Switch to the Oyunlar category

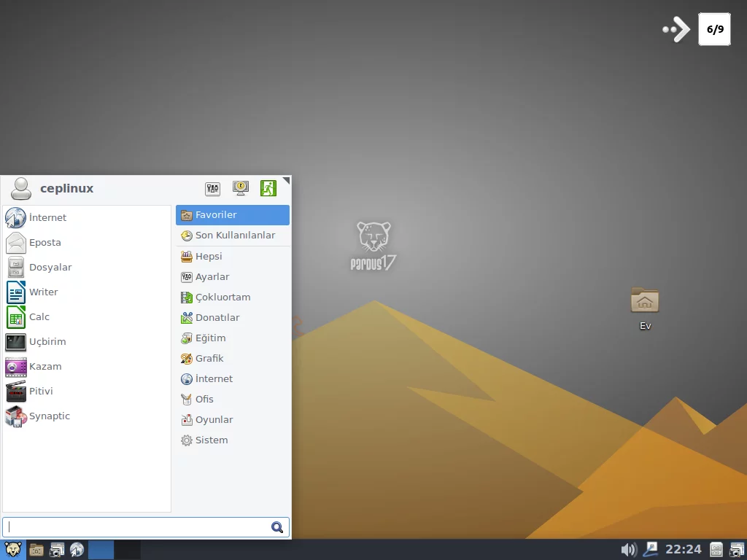[214, 419]
